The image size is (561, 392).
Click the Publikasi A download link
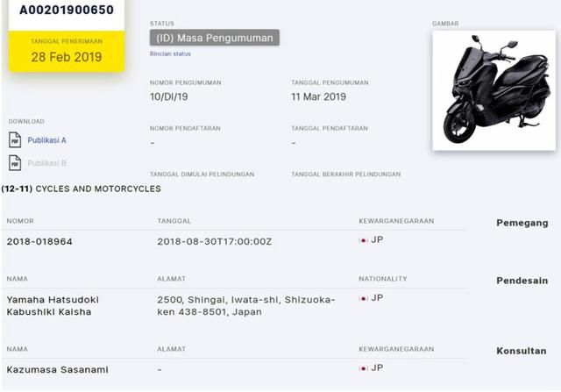coord(46,140)
